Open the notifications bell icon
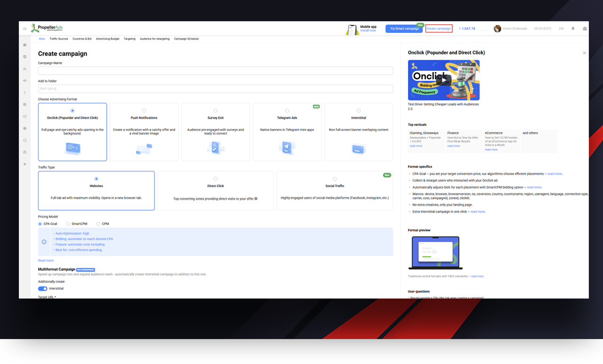Screen dimensions: 603x364 point(573,29)
